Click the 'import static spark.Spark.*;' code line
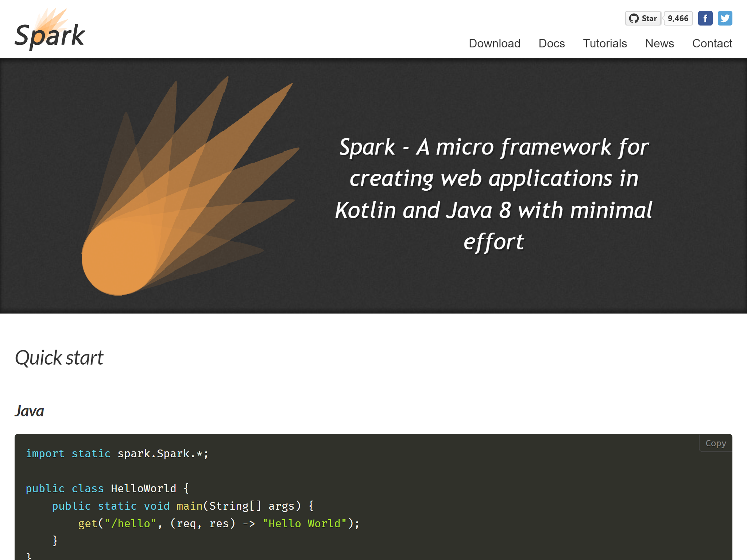Screen dimensions: 747x560 [117, 454]
